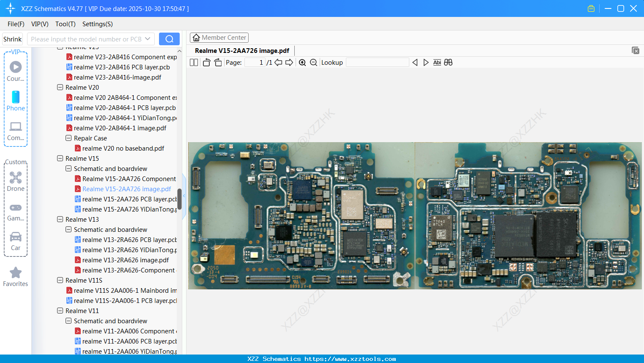The image size is (644, 363).
Task: Zoom in on the PDF
Action: coord(302,63)
